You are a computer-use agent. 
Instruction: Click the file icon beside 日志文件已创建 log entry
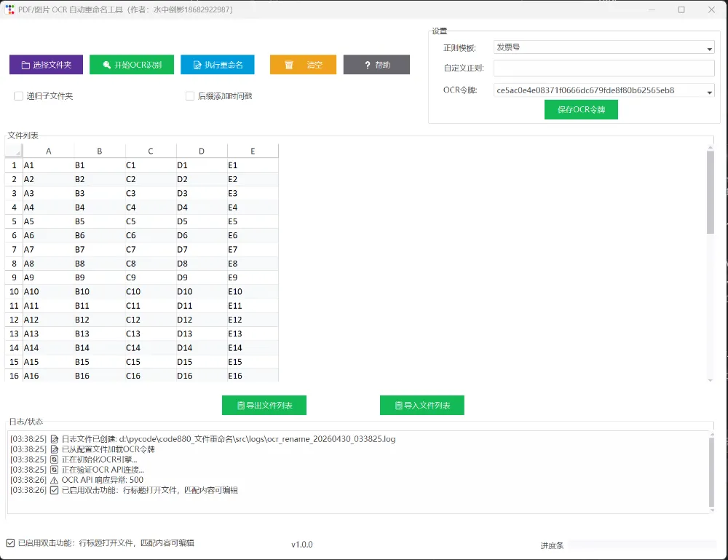pyautogui.click(x=55, y=439)
